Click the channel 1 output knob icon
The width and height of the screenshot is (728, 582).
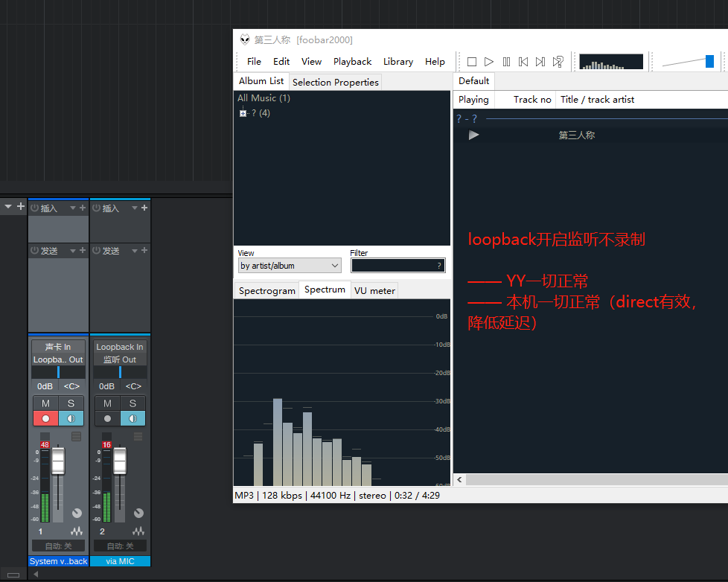[x=77, y=514]
